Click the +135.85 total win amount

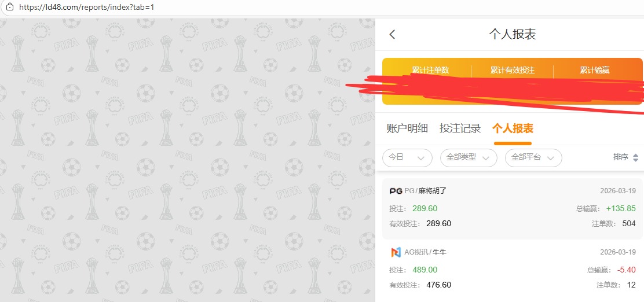coord(621,209)
